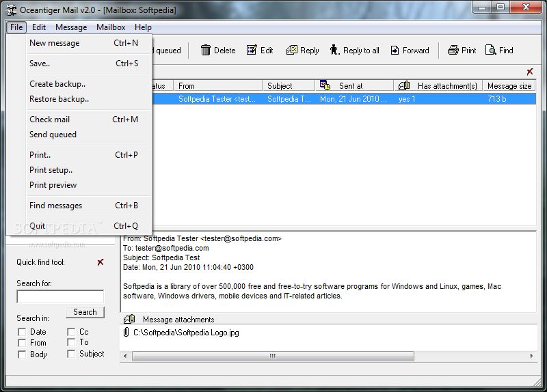Screen dimensions: 547x392
Task: Enable the To search checkbox
Action: coord(71,342)
